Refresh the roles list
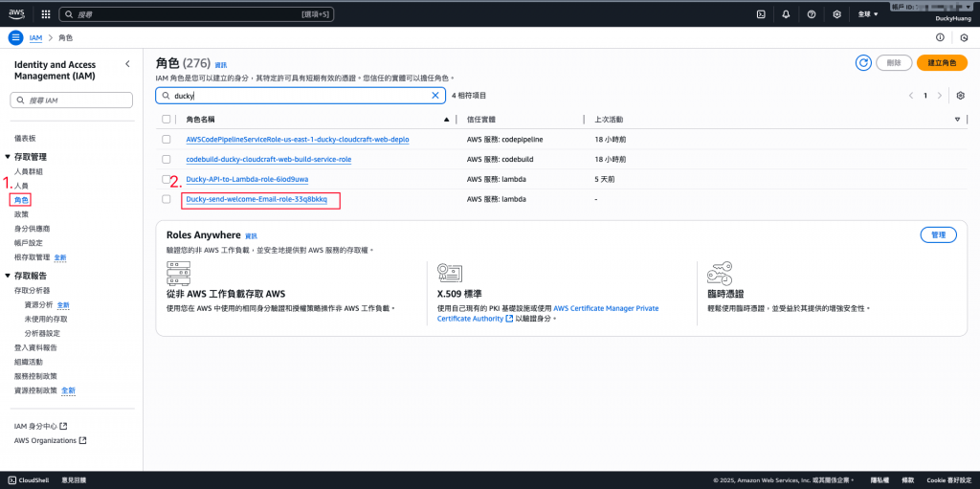 864,62
